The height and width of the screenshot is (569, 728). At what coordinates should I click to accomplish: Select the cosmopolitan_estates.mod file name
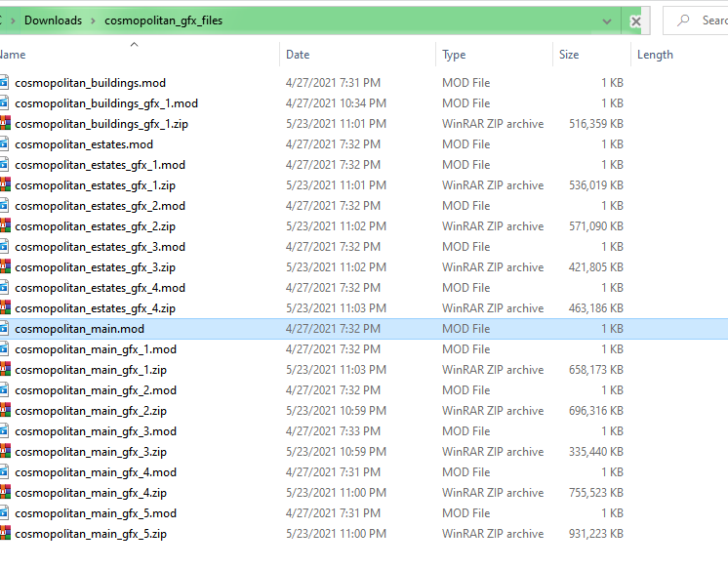tap(84, 144)
